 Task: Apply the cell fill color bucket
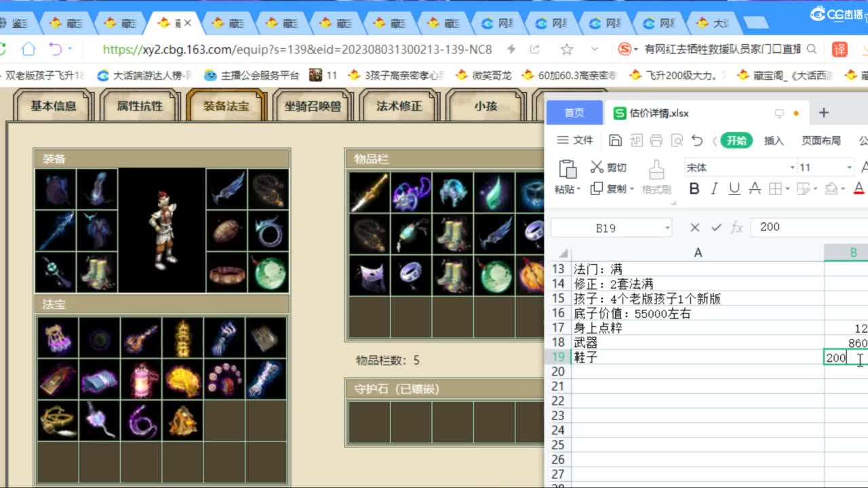(831, 188)
